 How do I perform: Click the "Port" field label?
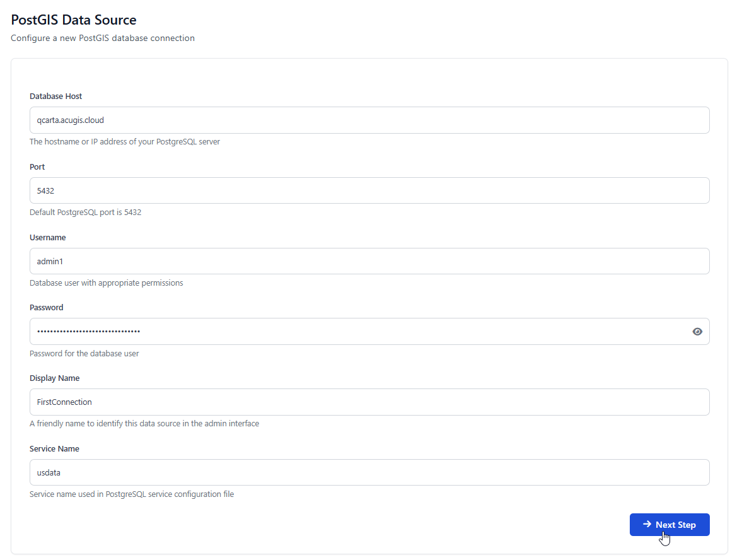coord(37,167)
